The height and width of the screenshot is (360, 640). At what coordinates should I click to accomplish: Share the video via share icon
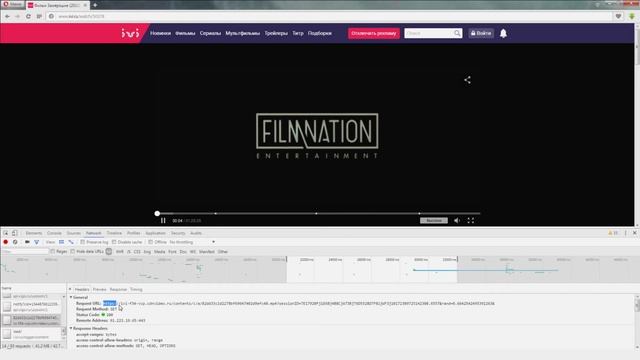click(467, 80)
